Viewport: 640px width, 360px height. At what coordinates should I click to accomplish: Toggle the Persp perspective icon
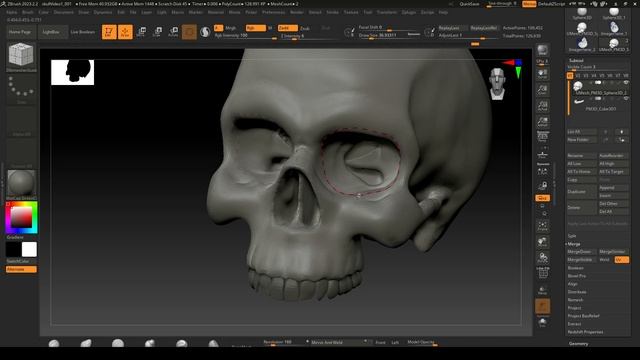(x=542, y=137)
